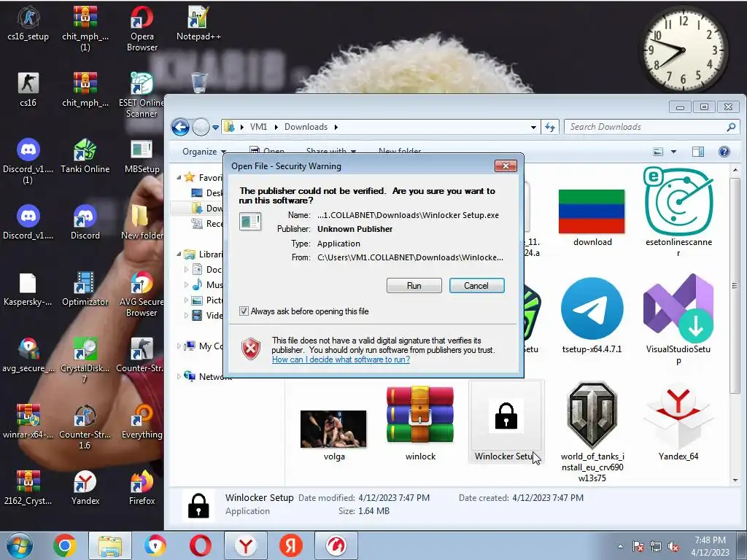Select the winlock archive file
This screenshot has width=747, height=560.
[x=420, y=422]
